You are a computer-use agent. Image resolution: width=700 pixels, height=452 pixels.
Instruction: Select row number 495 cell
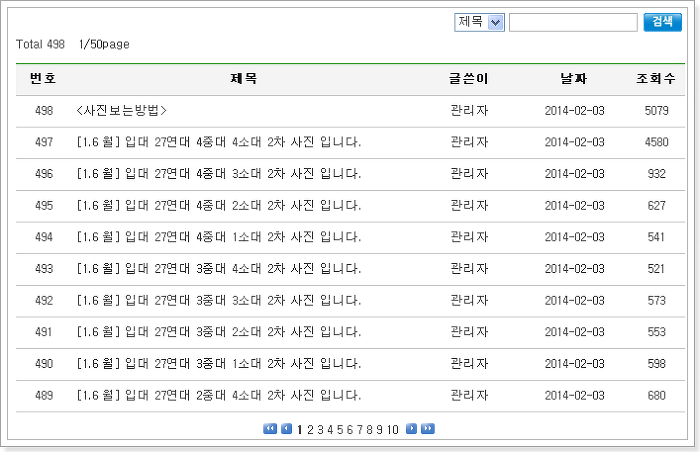[x=44, y=205]
